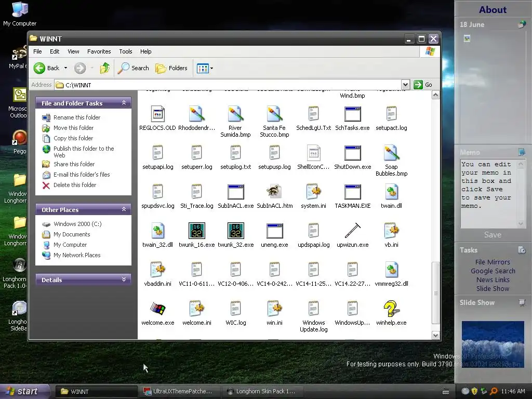The height and width of the screenshot is (399, 532).
Task: Click the Up folder toolbar icon
Action: (x=105, y=68)
